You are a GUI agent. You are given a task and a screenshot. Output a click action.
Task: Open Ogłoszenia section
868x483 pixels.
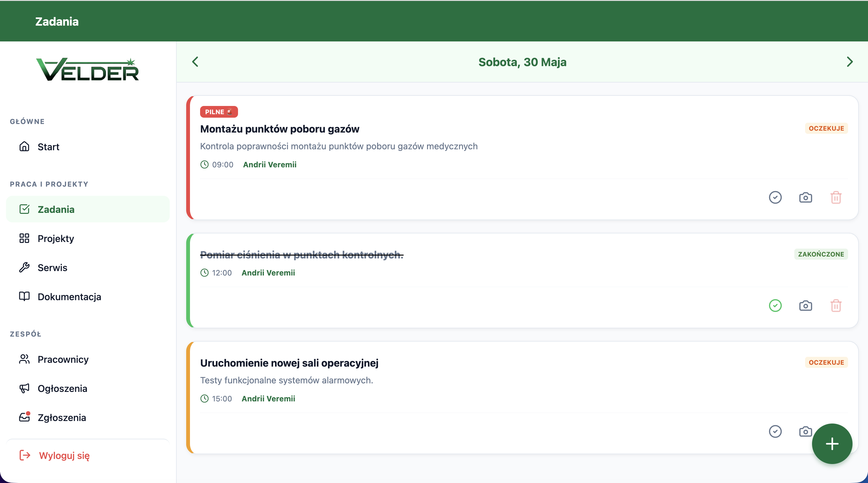pos(88,388)
